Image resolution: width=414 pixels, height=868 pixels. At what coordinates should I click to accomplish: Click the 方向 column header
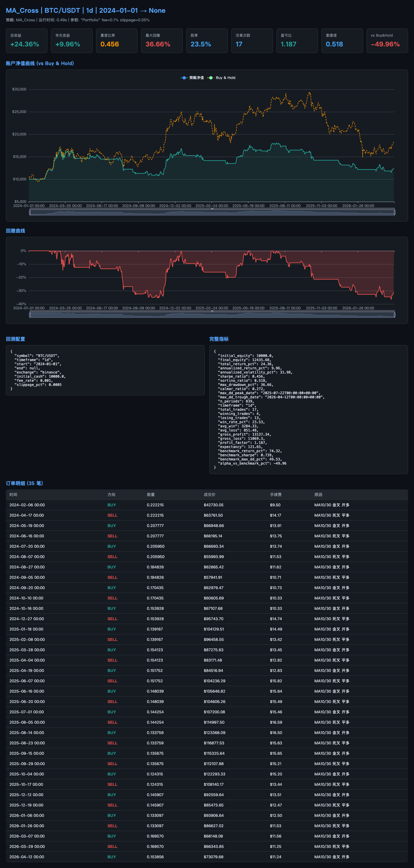pos(111,495)
